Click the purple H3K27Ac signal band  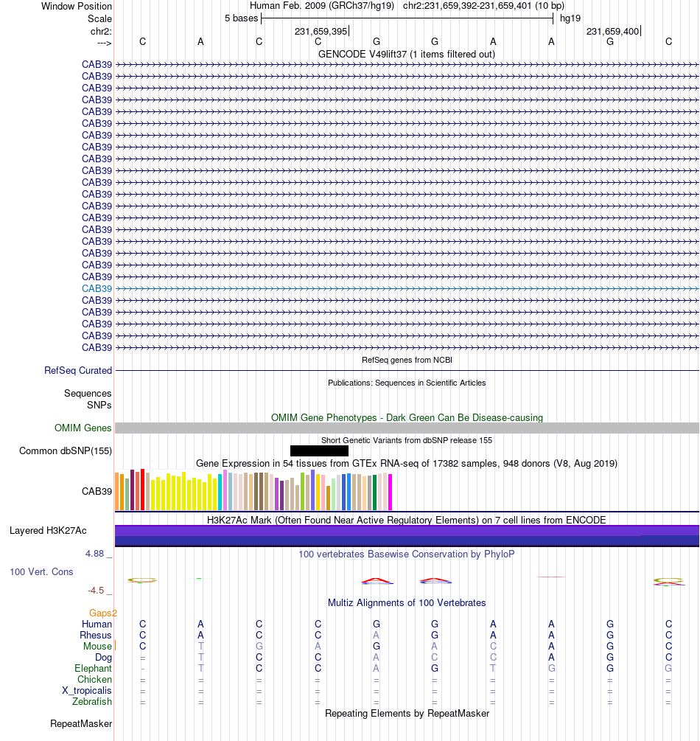pos(407,536)
